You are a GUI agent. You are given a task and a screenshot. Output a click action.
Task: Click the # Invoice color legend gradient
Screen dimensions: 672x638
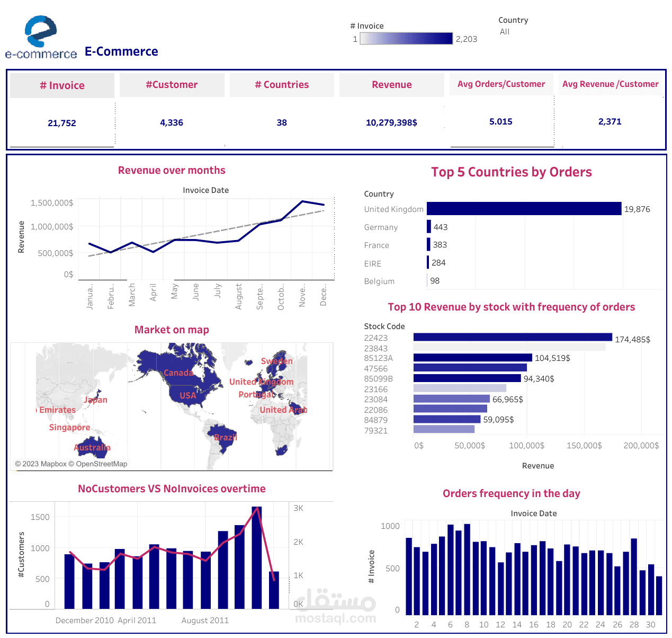tap(406, 38)
